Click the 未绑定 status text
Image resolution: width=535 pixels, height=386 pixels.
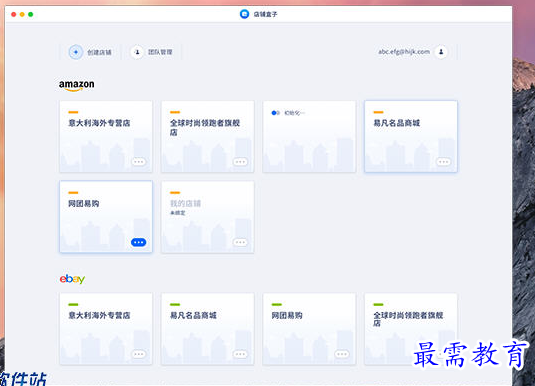(x=177, y=213)
